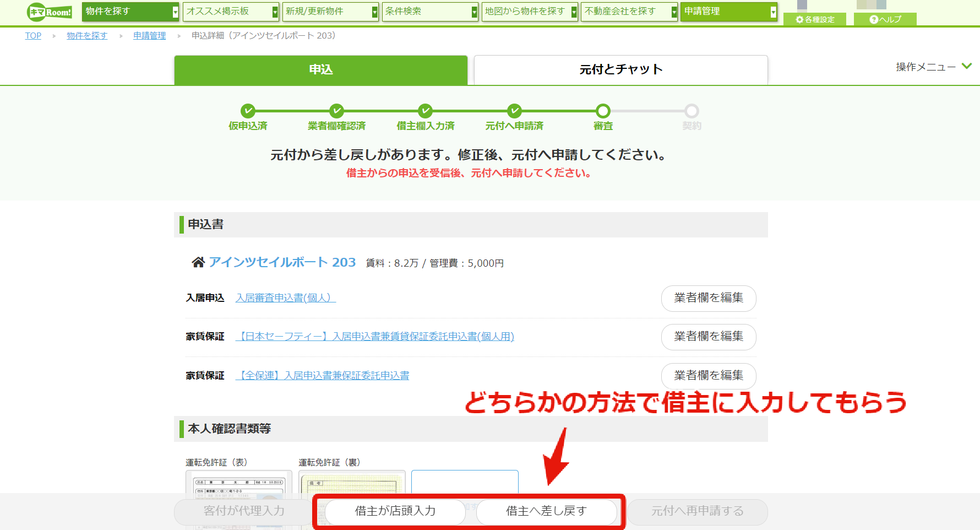980x530 pixels.
Task: Edit 業者欄 for 全保連 application
Action: [709, 376]
